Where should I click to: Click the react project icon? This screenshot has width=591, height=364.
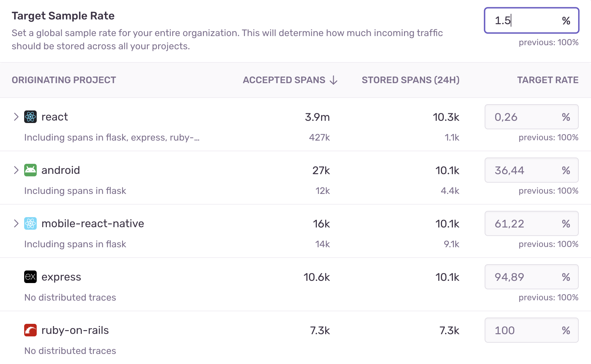click(30, 117)
